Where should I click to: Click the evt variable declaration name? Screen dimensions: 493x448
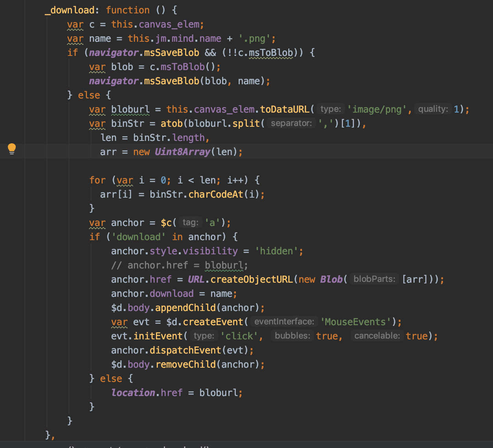tap(141, 322)
